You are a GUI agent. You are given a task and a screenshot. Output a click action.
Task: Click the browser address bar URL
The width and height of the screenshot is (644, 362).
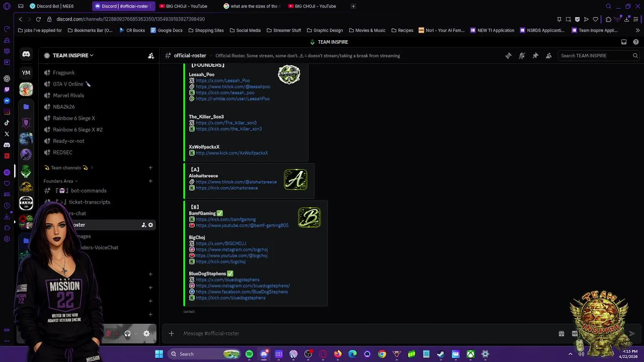coord(130,19)
